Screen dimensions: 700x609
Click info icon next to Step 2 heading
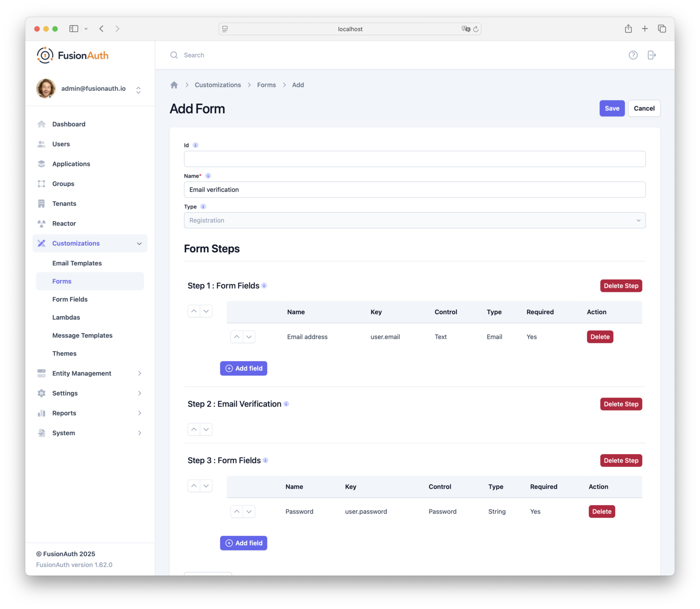point(286,404)
